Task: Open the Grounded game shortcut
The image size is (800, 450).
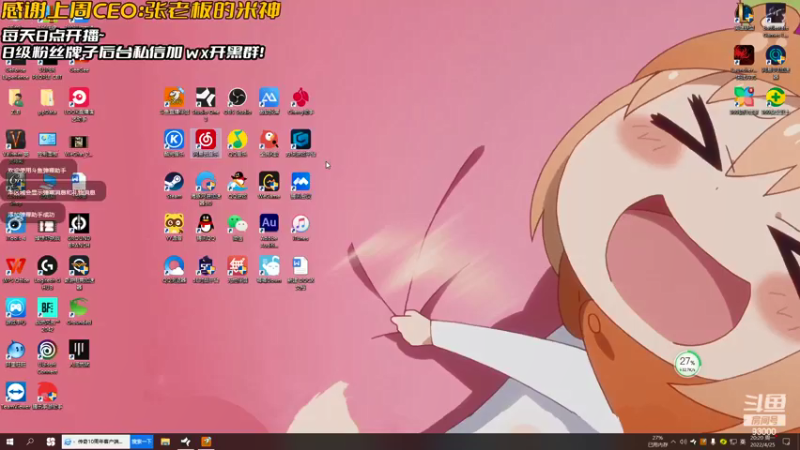Action: coord(79,308)
